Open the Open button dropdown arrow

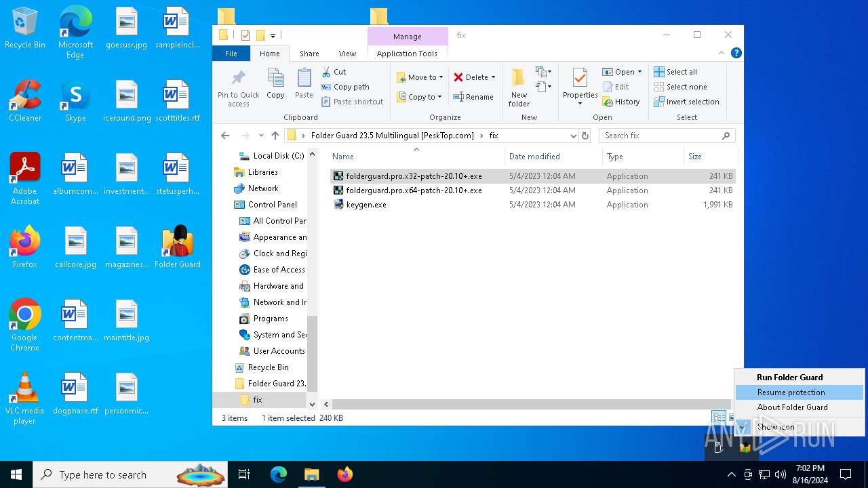click(x=639, y=72)
